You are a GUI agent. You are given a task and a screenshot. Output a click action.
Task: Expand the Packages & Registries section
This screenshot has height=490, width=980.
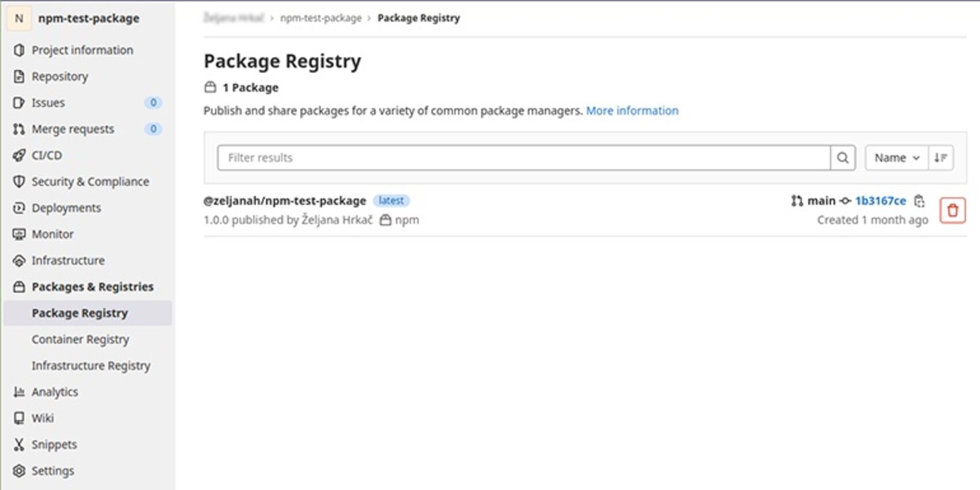pos(92,287)
